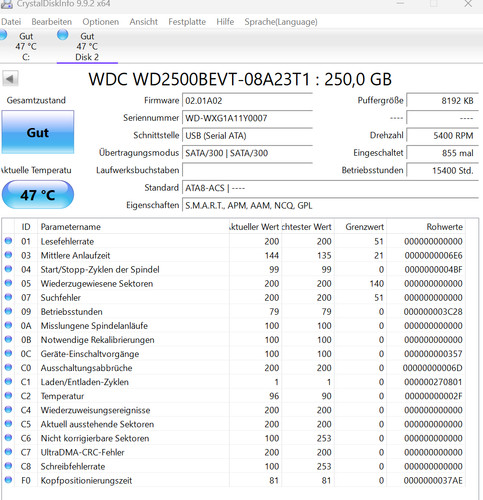Click the Übertragungsmodus field SATA/300

pyautogui.click(x=247, y=153)
